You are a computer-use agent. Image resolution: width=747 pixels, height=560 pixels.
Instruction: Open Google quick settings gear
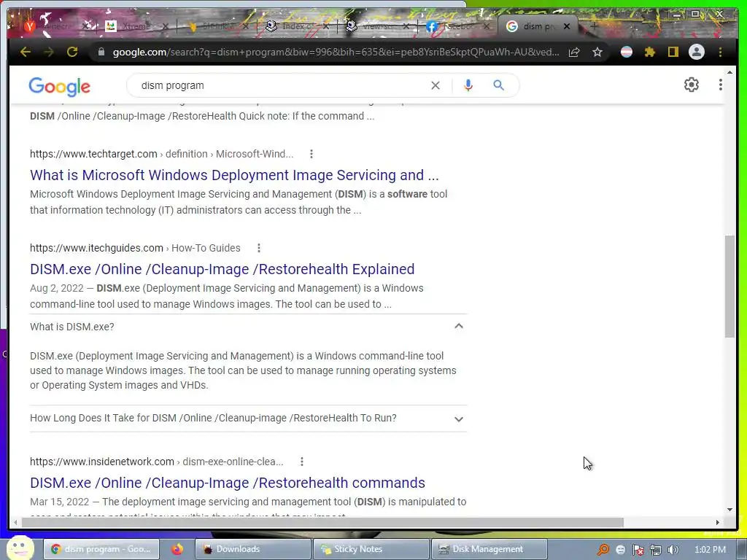point(692,85)
